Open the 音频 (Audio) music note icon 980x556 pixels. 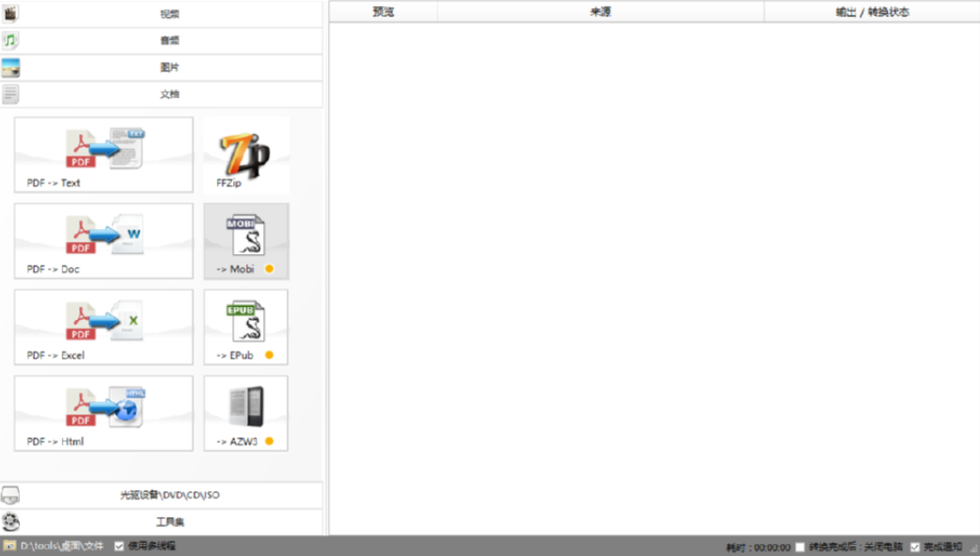click(10, 41)
